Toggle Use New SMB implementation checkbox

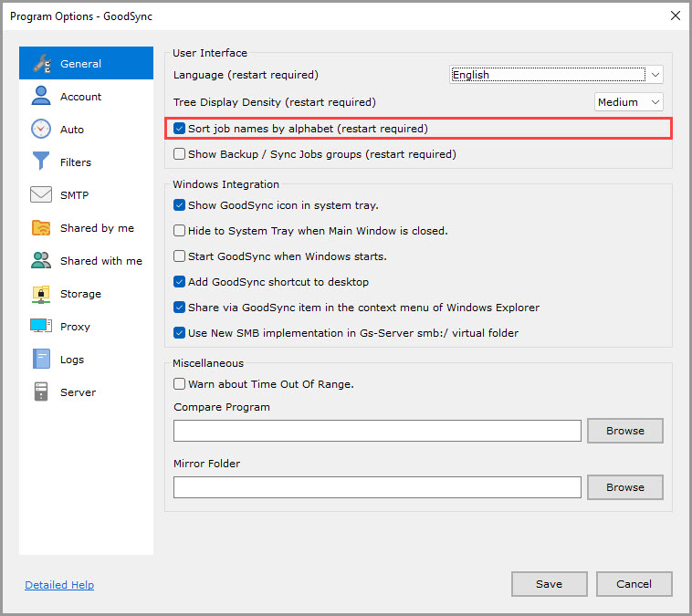(179, 333)
